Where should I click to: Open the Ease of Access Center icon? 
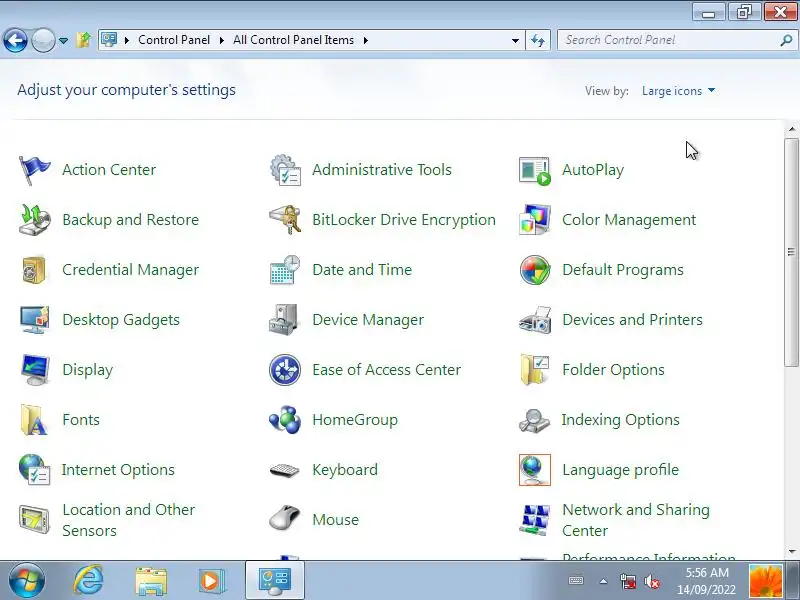(285, 370)
